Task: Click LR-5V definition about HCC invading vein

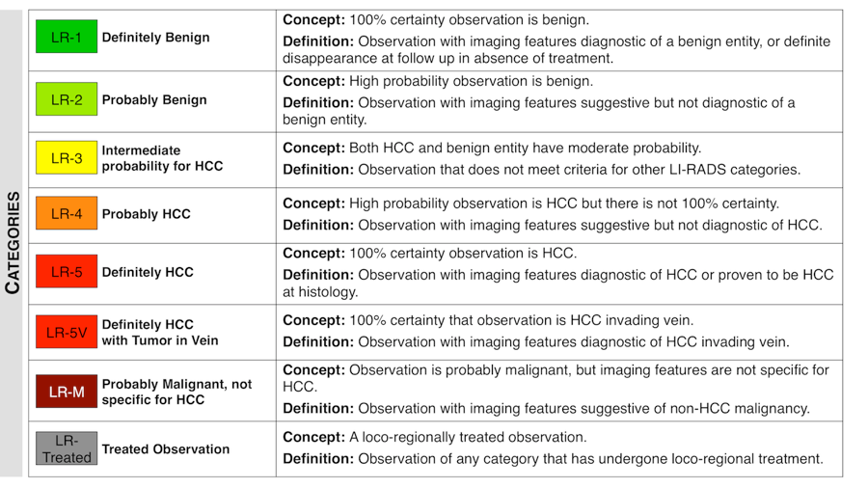Action: point(536,342)
